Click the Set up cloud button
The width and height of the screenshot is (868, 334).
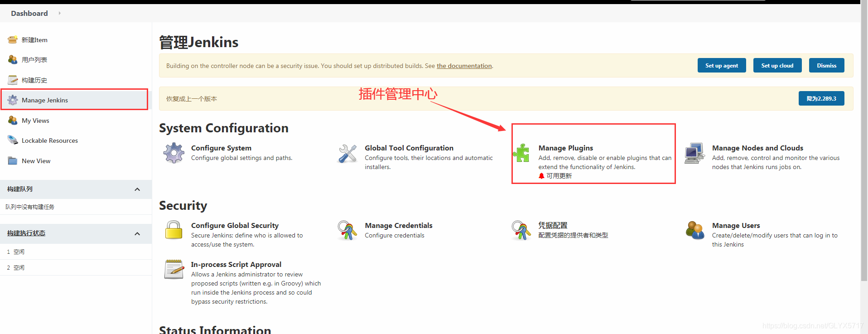tap(777, 65)
